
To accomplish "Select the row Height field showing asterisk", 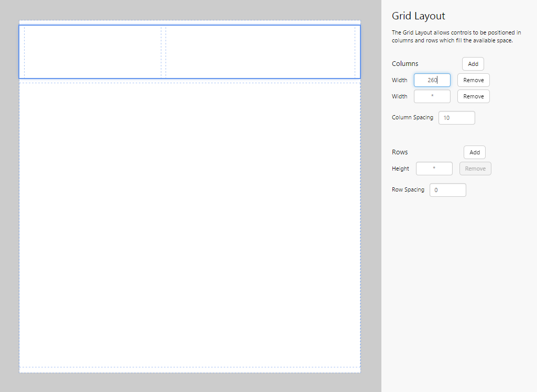I will [x=434, y=168].
